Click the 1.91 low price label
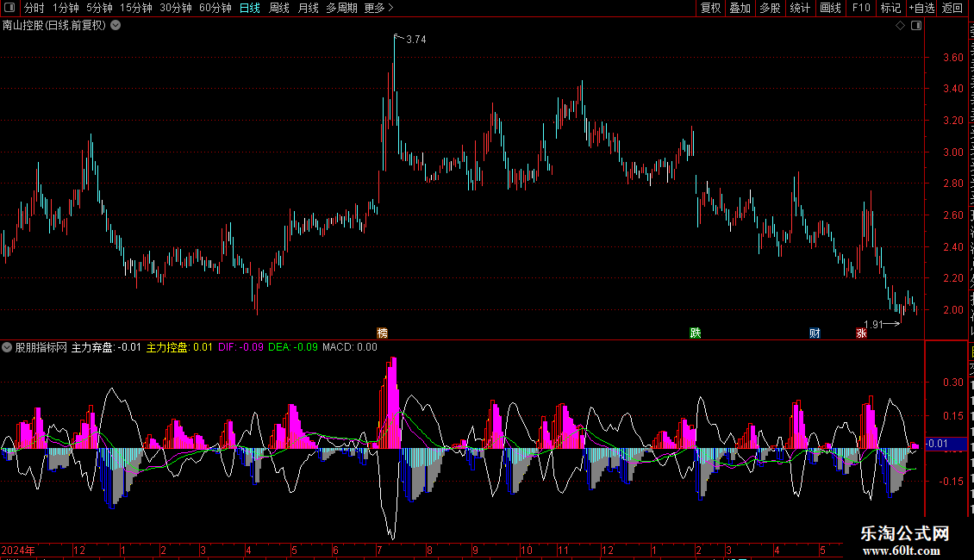The height and width of the screenshot is (560, 974). point(873,324)
